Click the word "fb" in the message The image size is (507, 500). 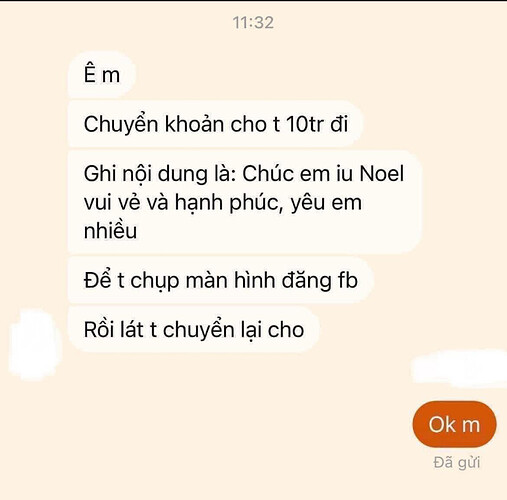click(x=348, y=280)
